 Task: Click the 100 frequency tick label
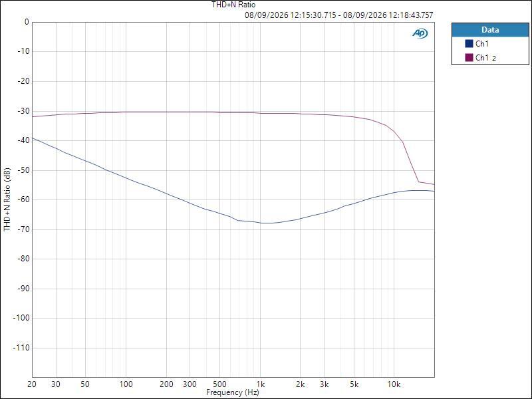126,384
